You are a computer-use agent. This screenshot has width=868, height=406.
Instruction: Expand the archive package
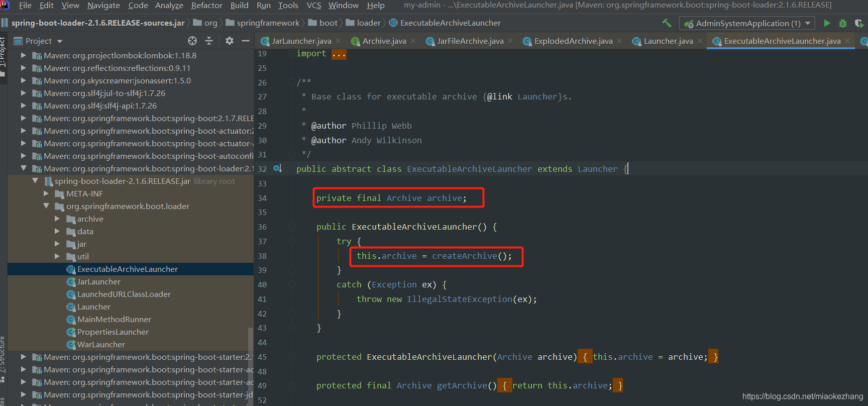pyautogui.click(x=57, y=219)
